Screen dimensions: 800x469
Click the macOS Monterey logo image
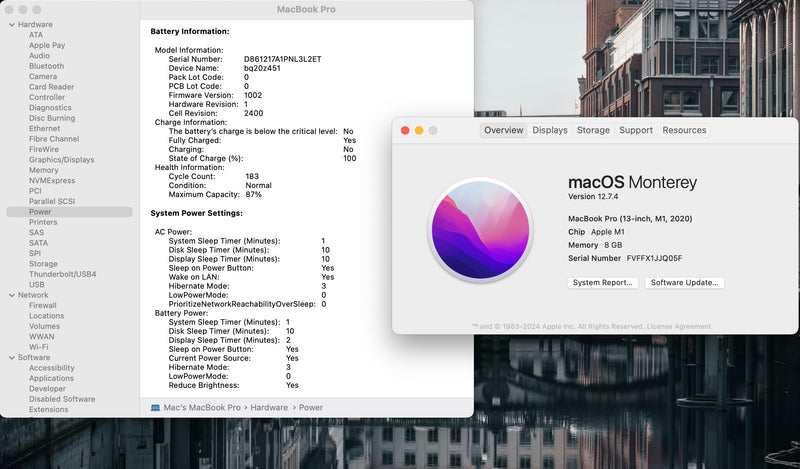coord(479,230)
